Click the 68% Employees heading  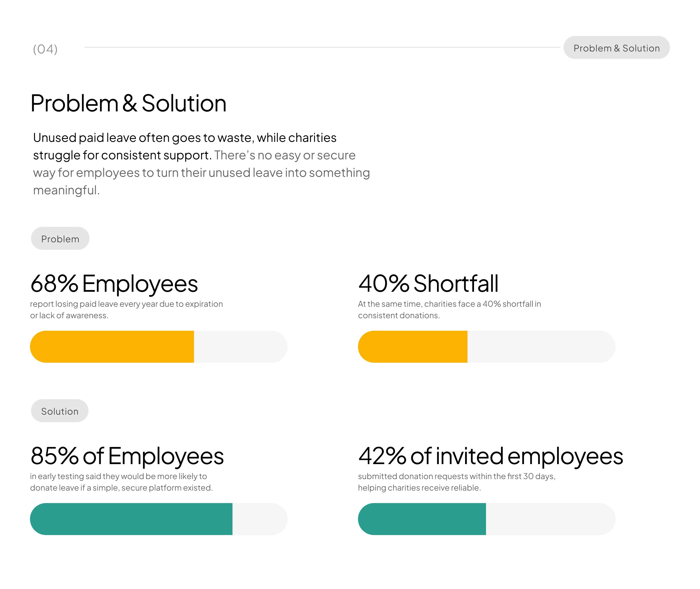114,284
